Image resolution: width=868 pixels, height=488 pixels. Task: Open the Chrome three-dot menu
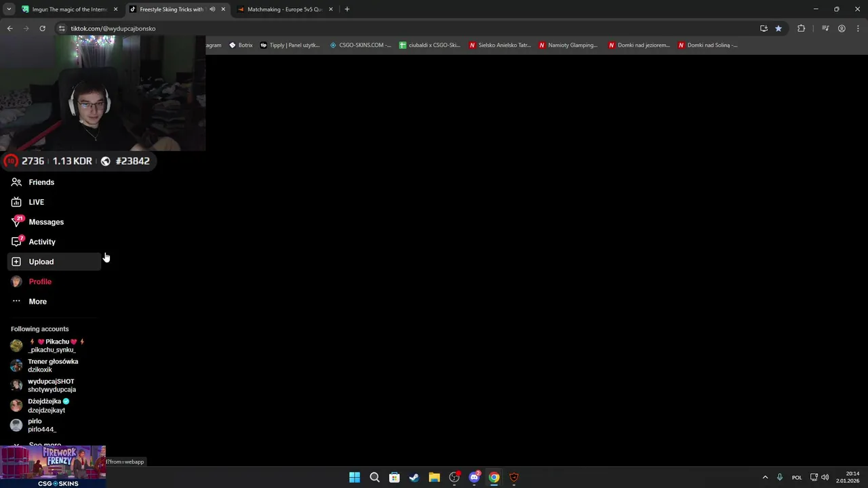click(x=858, y=28)
